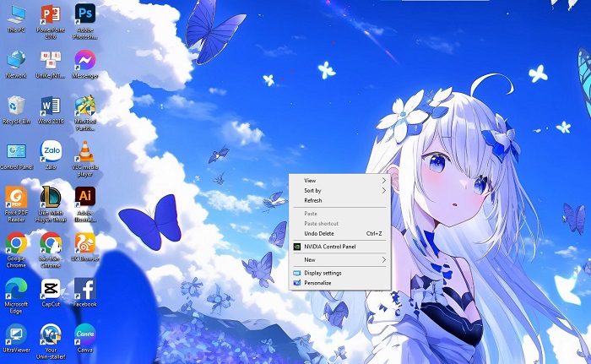Select the Microsoft Edge shortcut
Screen dimensions: 591x364
16,296
